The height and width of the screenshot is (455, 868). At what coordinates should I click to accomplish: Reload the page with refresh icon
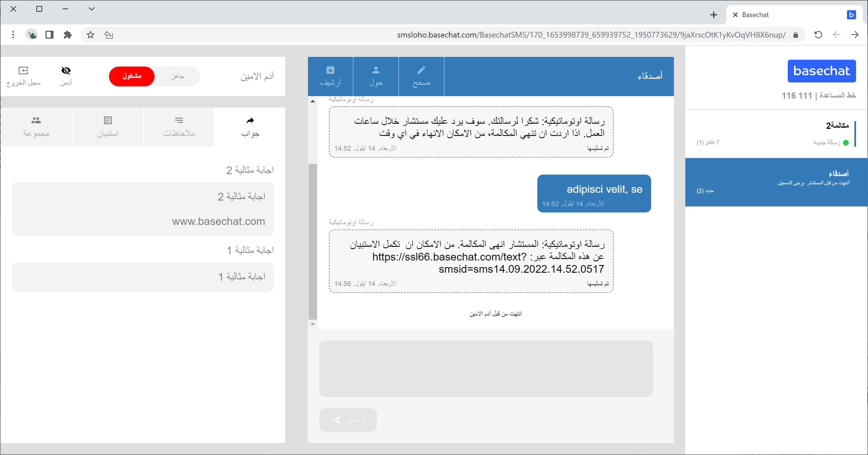(x=818, y=35)
